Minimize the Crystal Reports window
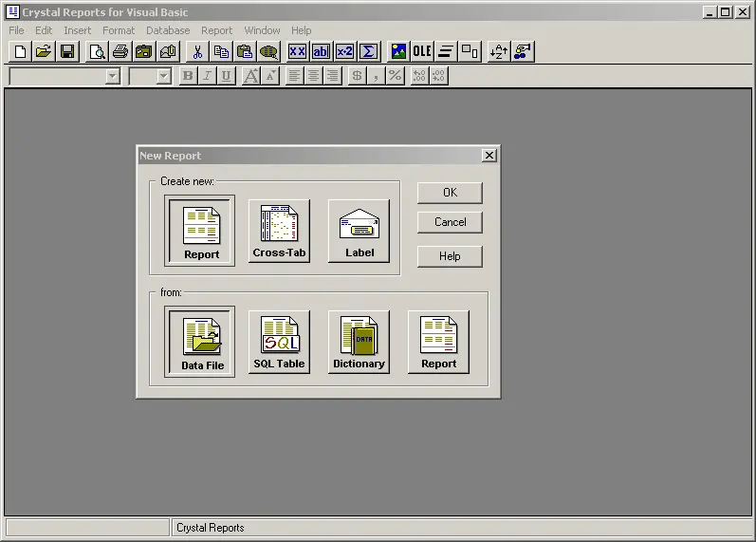756x542 pixels. coord(710,12)
